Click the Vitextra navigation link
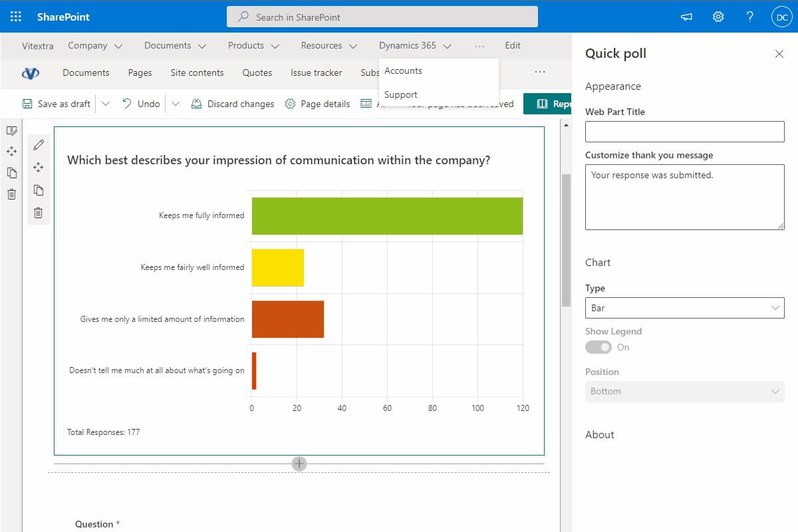This screenshot has height=532, width=798. pyautogui.click(x=37, y=46)
